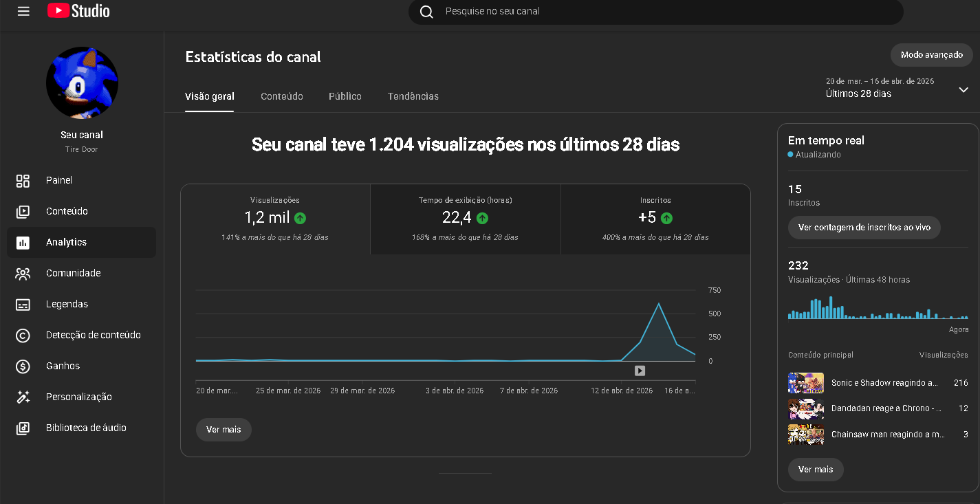This screenshot has height=504, width=980.
Task: Open Analytics in the sidebar
Action: [x=82, y=242]
